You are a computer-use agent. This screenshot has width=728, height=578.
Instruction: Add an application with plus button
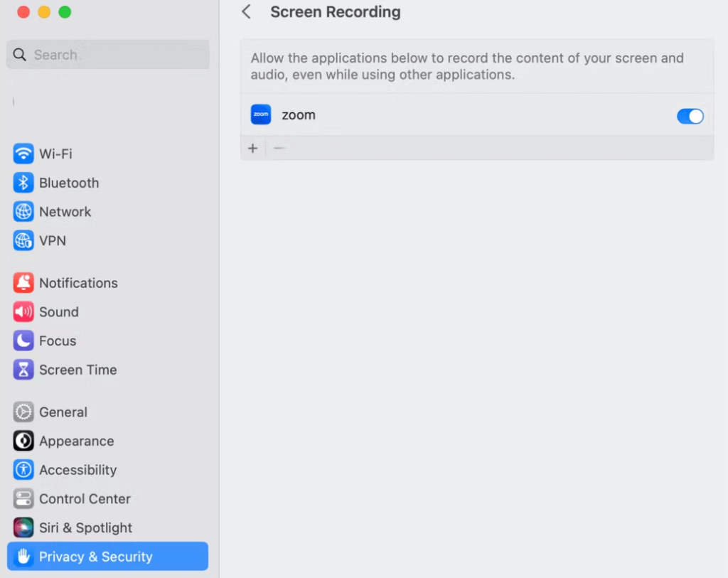click(252, 148)
